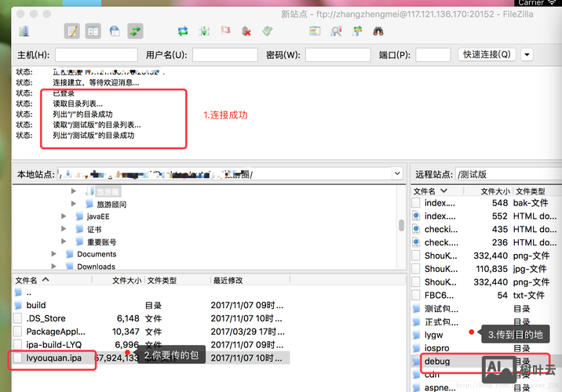This screenshot has width=562, height=392.
Task: Click the reconnect to server icon
Action: (268, 31)
